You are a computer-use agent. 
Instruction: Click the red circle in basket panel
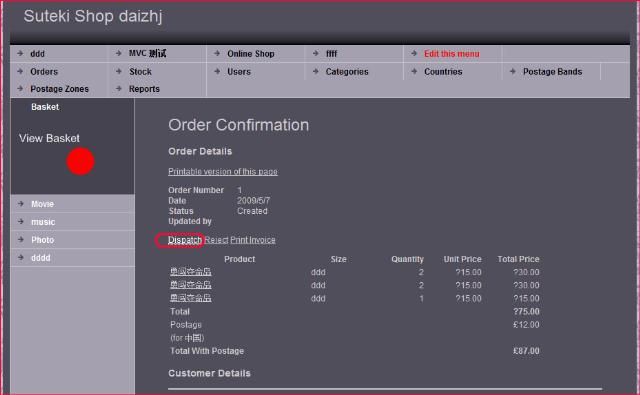[x=80, y=161]
